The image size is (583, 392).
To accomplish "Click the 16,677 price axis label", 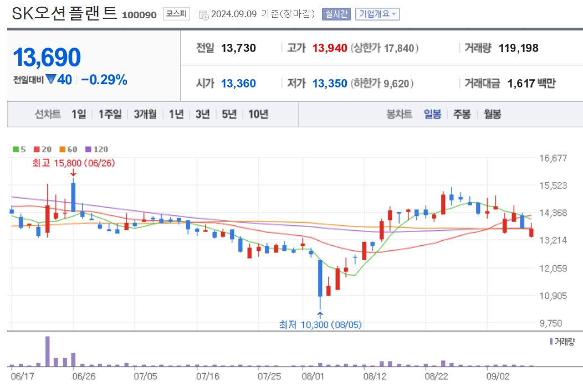I will (553, 158).
